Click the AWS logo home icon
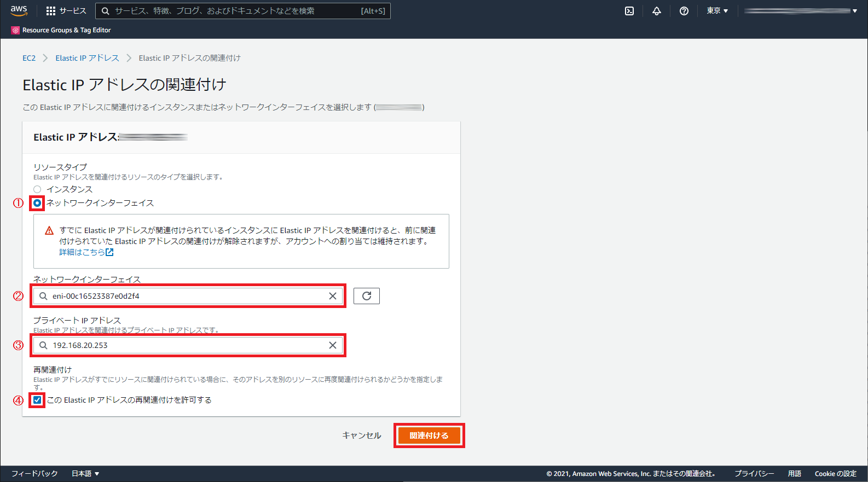 coord(19,10)
